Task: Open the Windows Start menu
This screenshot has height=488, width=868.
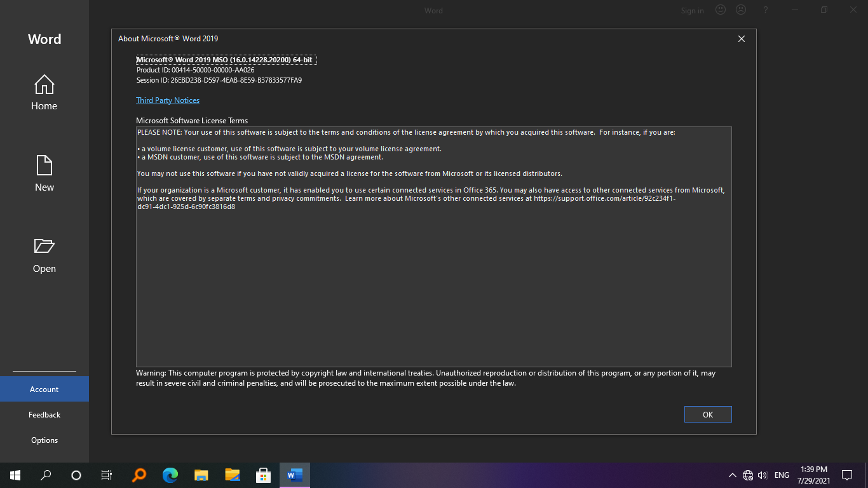Action: click(15, 475)
